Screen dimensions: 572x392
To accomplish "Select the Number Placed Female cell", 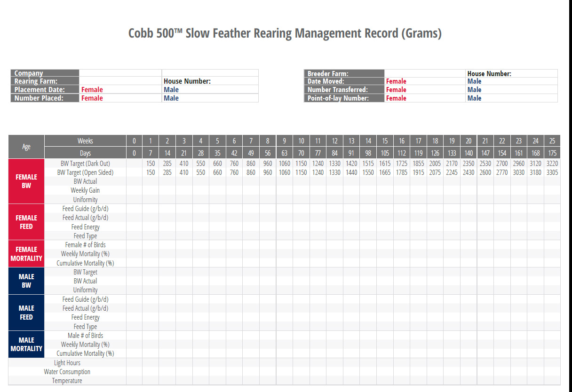I will click(120, 98).
